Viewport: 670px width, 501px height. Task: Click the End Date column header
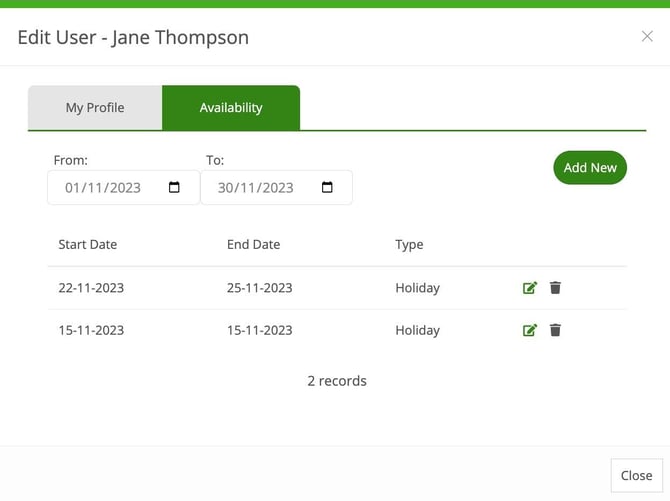(253, 244)
